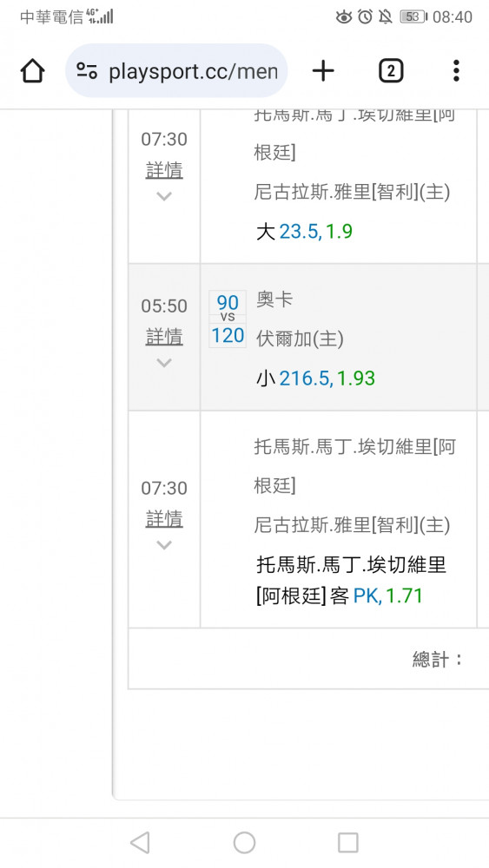Open a new tab with plus icon
Screen dimensions: 489x868
pos(323,71)
